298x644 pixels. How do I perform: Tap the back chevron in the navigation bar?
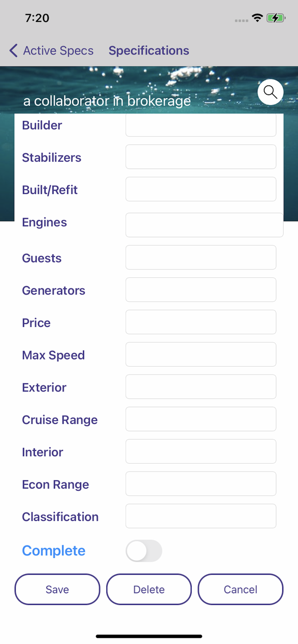point(13,50)
